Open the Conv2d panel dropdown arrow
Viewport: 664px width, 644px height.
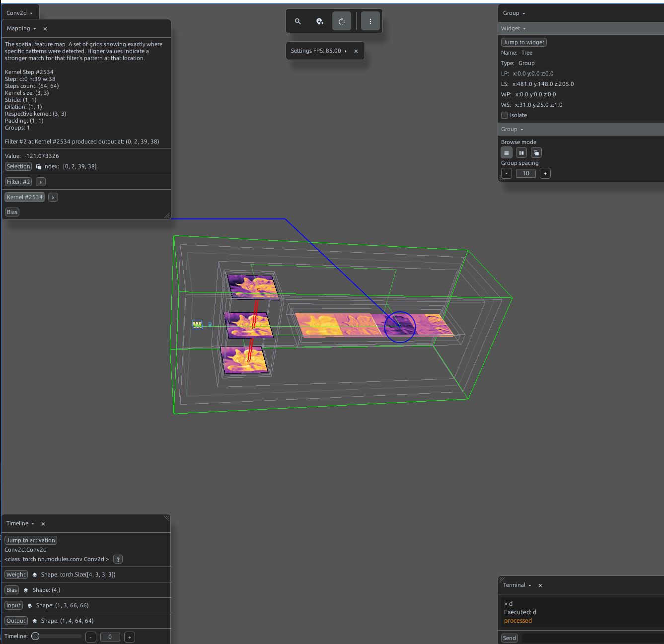(31, 13)
